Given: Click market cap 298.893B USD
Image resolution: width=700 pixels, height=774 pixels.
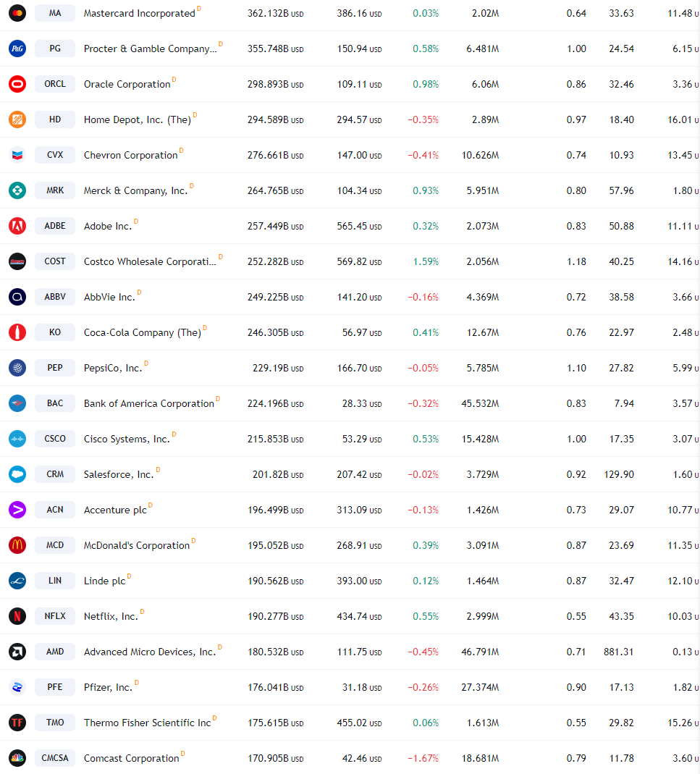Looking at the screenshot, I should 276,85.
